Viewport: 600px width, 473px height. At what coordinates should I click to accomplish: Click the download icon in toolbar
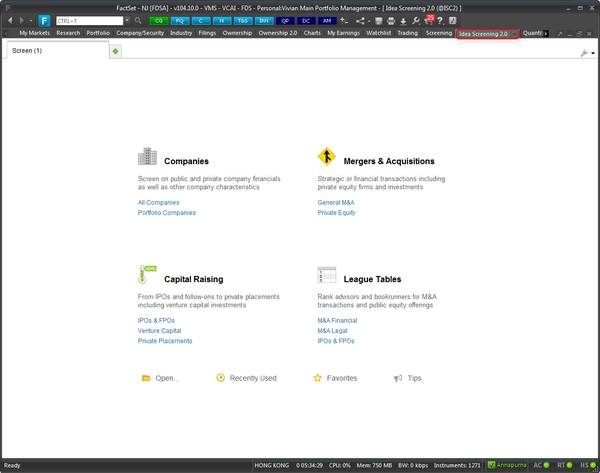tap(403, 21)
